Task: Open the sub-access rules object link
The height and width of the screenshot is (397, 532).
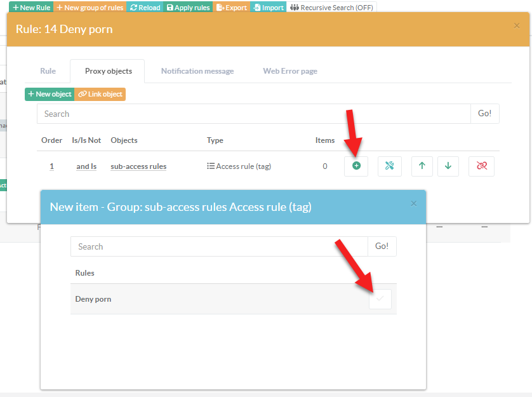Action: point(138,166)
